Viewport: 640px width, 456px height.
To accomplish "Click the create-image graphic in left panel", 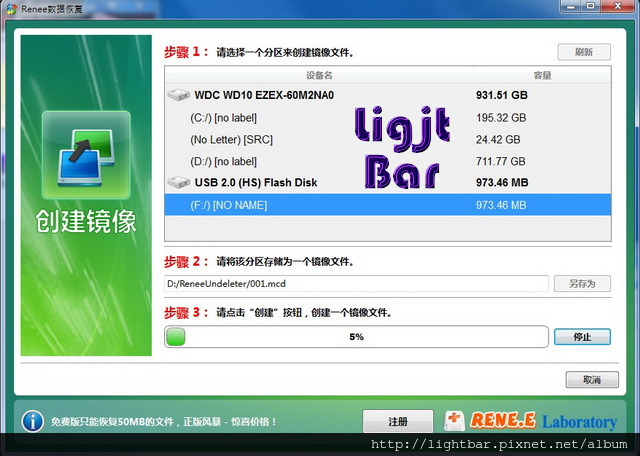I will 86,155.
